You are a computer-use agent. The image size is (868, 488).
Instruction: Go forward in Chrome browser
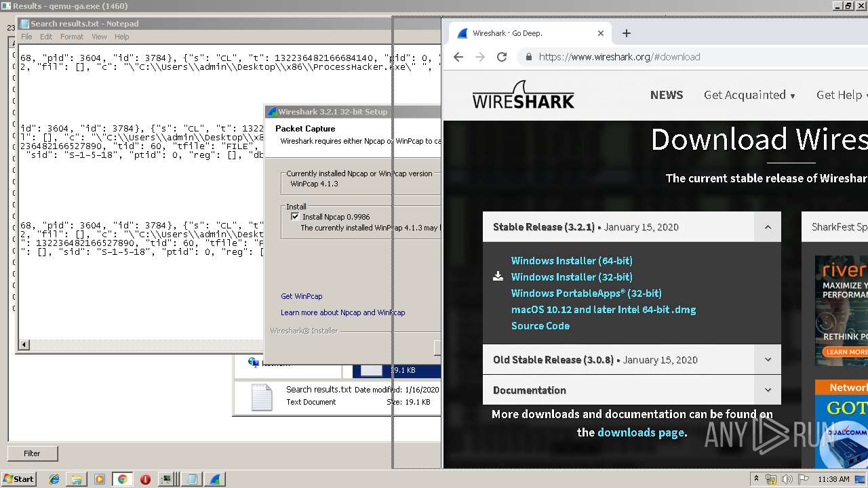click(480, 57)
